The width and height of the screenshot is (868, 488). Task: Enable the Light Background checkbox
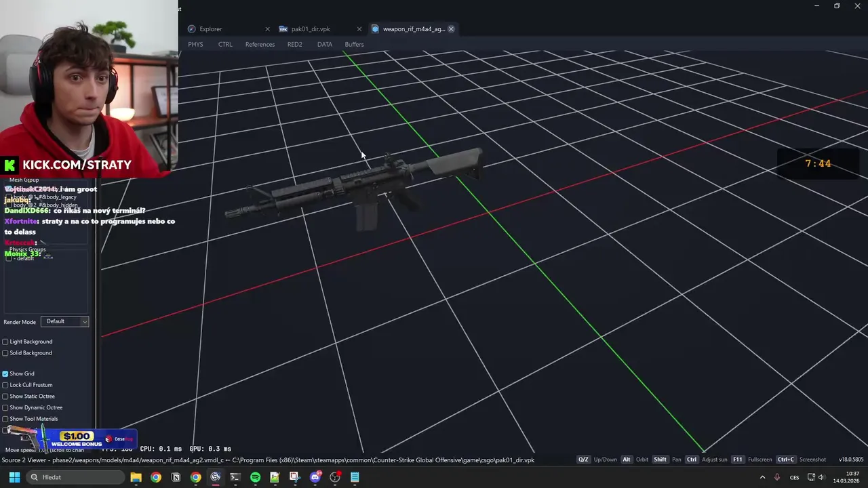pyautogui.click(x=5, y=342)
